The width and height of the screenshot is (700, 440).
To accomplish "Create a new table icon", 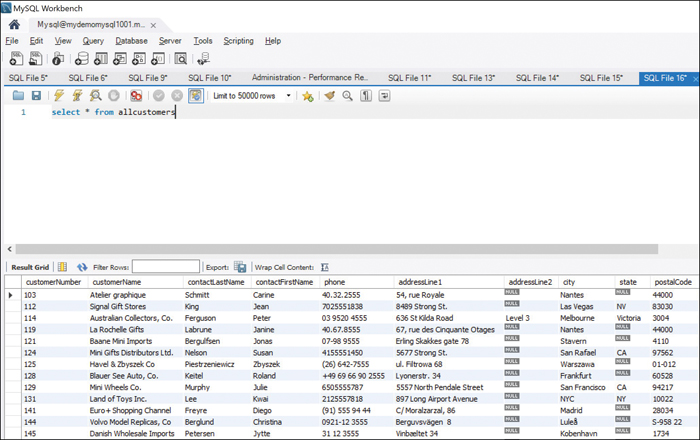I will (x=101, y=58).
